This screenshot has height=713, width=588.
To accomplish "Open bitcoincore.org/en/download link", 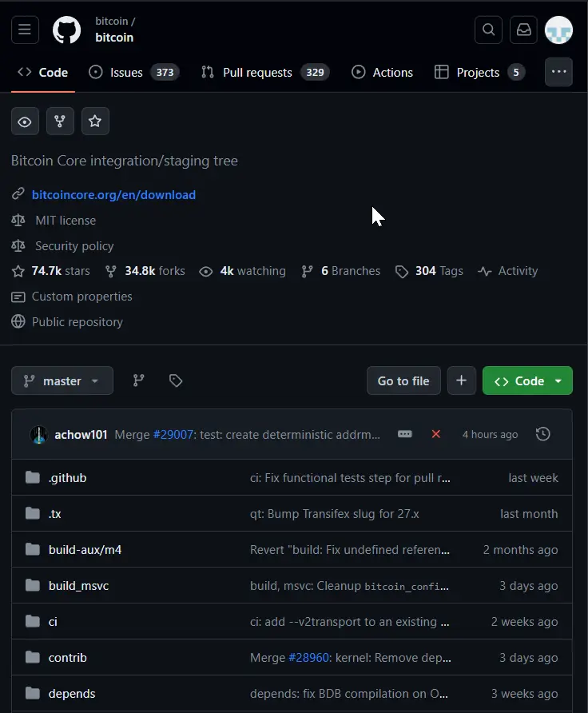I will [x=113, y=194].
